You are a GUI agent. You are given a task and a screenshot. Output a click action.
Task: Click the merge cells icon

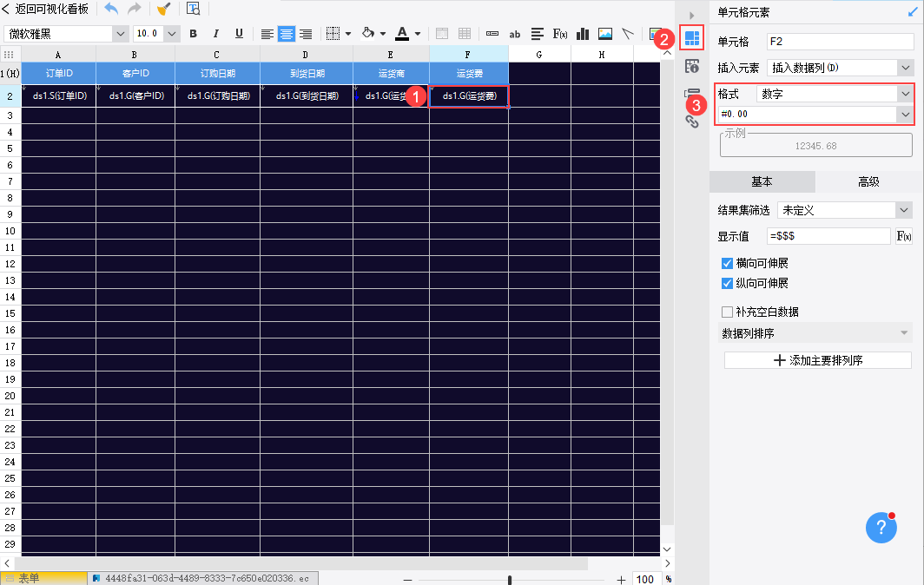point(442,34)
